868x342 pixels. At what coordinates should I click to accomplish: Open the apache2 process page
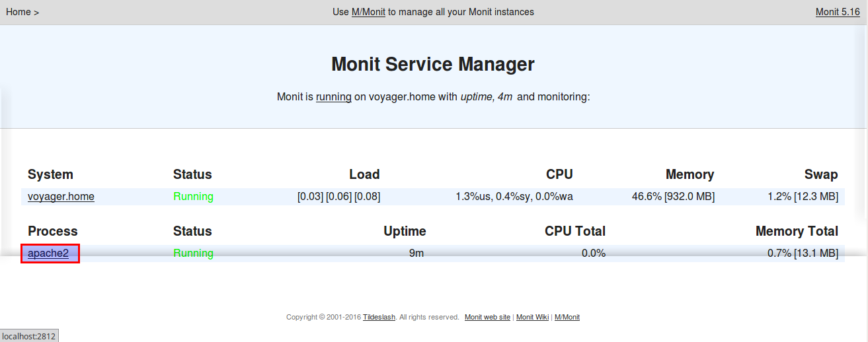[x=48, y=254]
